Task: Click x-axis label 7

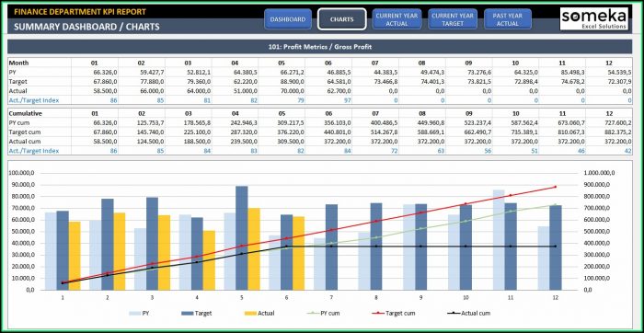Action: click(331, 297)
